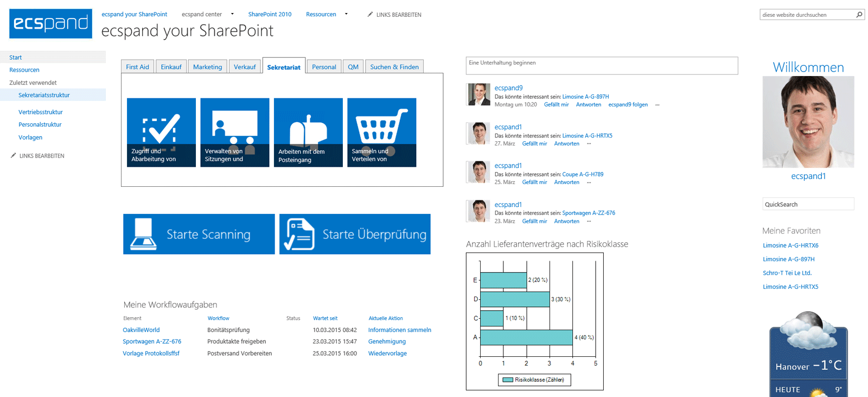
Task: Click the Starte Scanning tile
Action: [199, 234]
